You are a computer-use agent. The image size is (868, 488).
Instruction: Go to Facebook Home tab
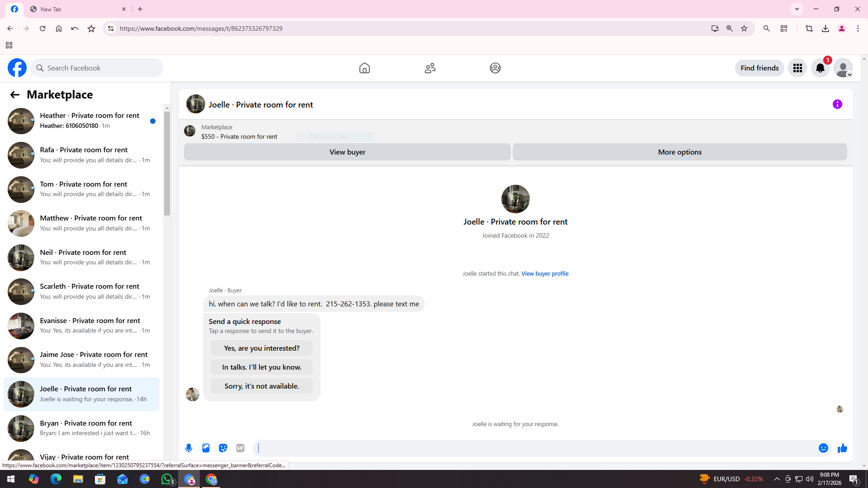click(x=364, y=68)
